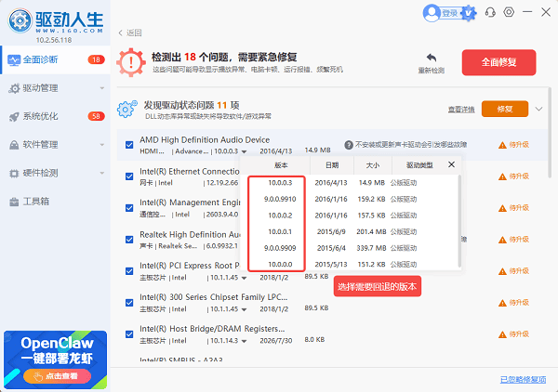The image size is (558, 392).
Task: Click the 重新检测 re-scan arrow icon
Action: 432,58
